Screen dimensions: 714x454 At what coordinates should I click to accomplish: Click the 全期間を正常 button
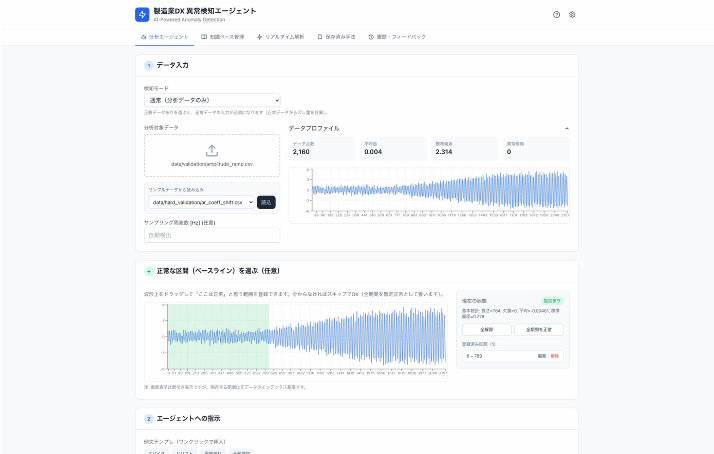pos(539,329)
